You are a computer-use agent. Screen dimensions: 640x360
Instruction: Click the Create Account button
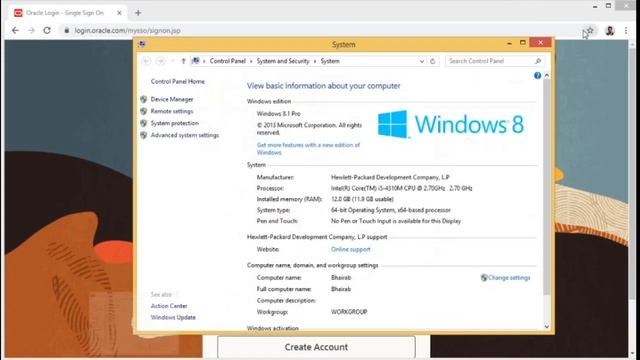(x=316, y=347)
